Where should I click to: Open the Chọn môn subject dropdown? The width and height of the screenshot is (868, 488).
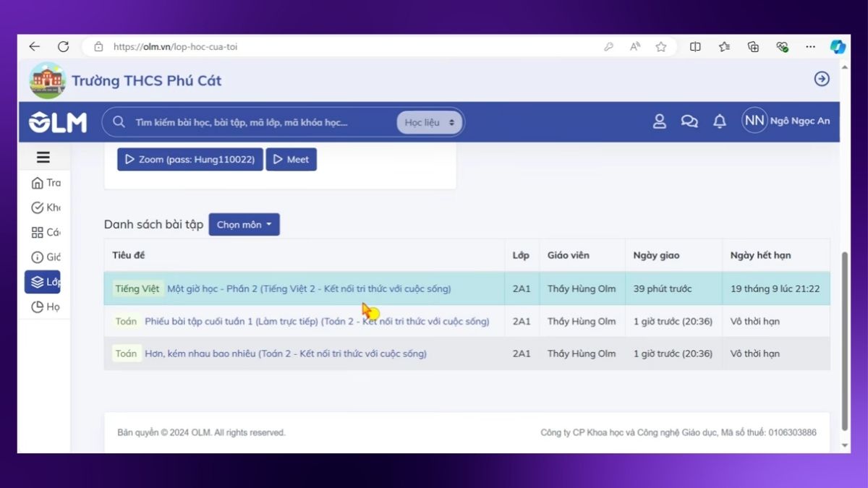(x=244, y=225)
